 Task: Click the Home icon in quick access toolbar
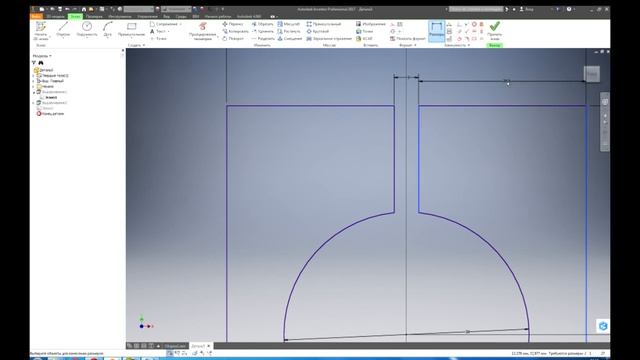[84, 9]
